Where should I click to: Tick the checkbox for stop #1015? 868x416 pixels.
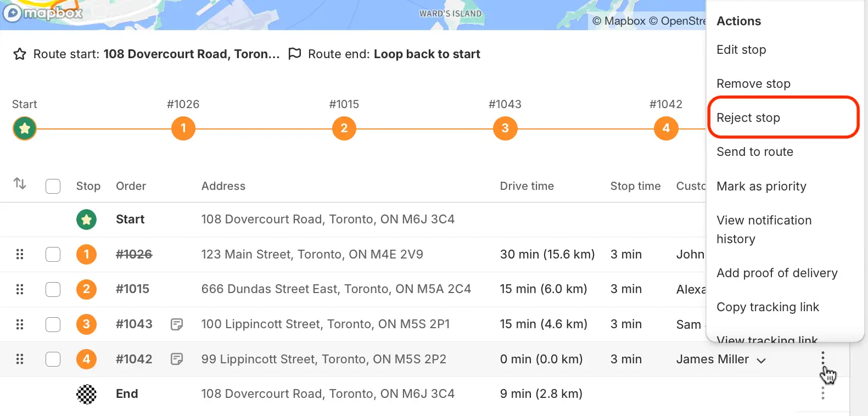(53, 289)
